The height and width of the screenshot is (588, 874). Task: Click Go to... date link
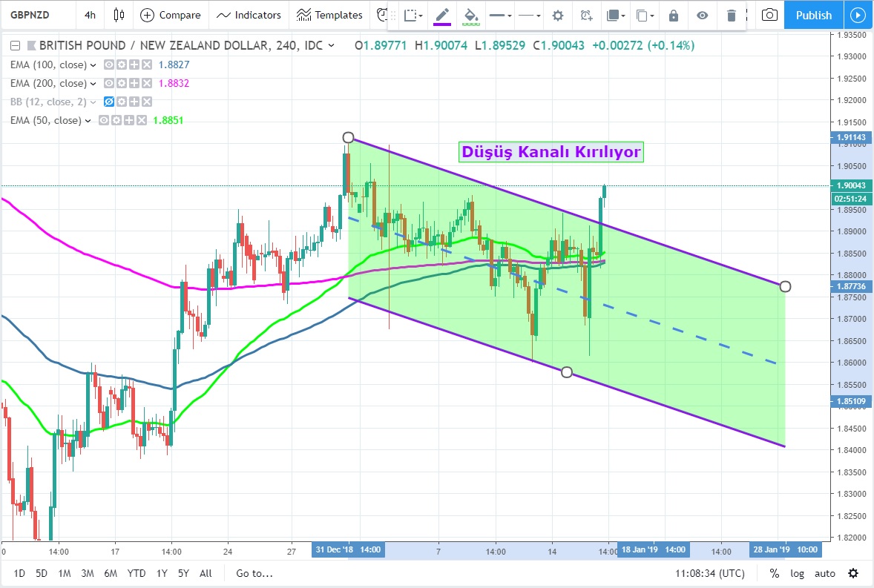tap(254, 573)
